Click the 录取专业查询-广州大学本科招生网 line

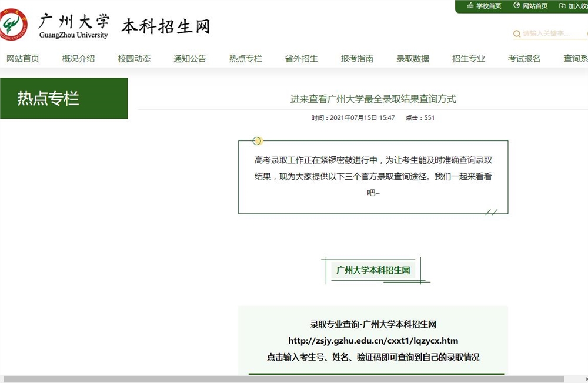pos(373,324)
